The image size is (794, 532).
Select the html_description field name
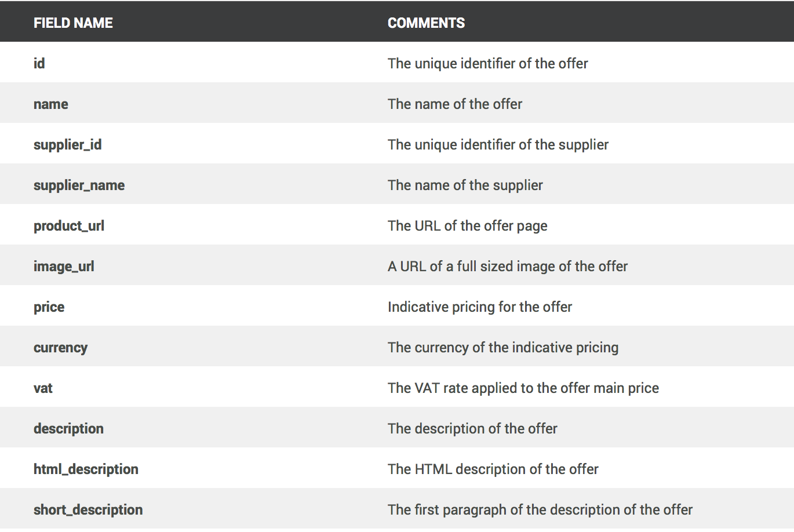(x=86, y=469)
